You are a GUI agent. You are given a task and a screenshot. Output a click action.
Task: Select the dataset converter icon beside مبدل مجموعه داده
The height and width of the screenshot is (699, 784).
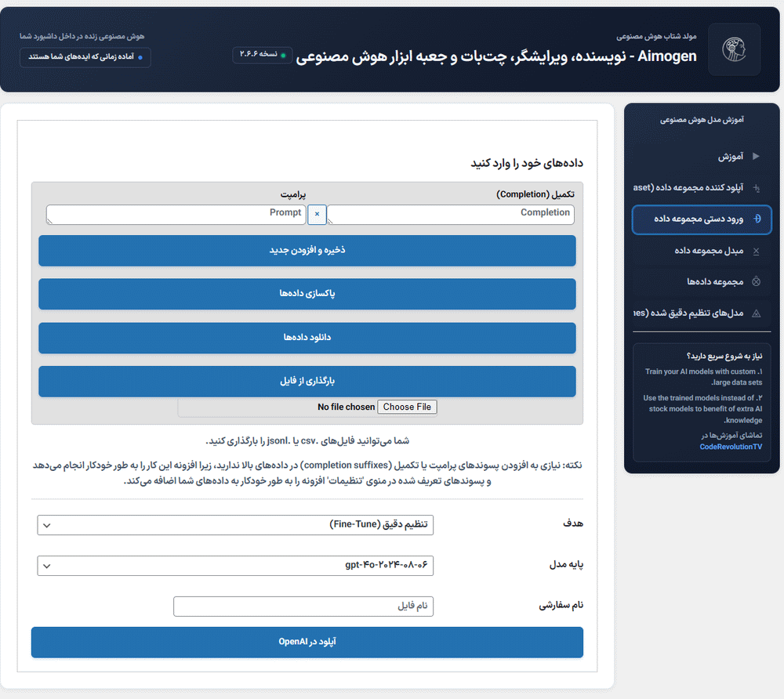[x=756, y=251]
